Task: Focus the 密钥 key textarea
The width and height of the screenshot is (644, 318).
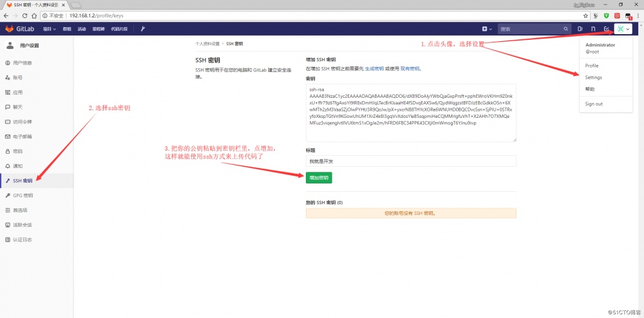Action: point(411,113)
